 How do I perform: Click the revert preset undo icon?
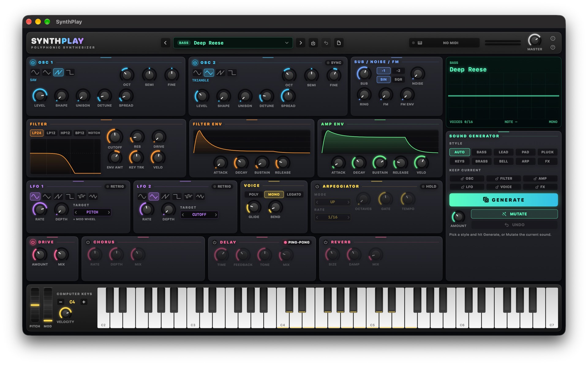(326, 43)
